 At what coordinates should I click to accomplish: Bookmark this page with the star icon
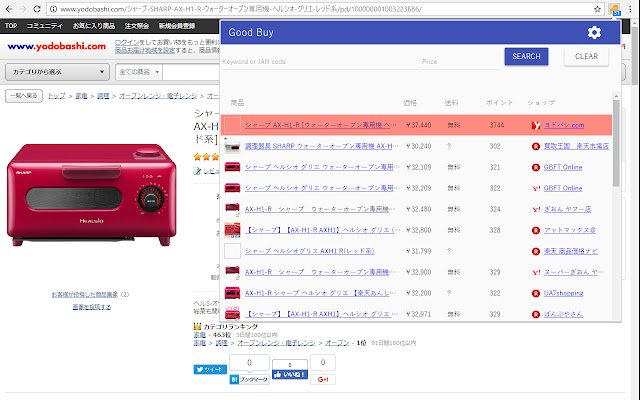point(598,9)
